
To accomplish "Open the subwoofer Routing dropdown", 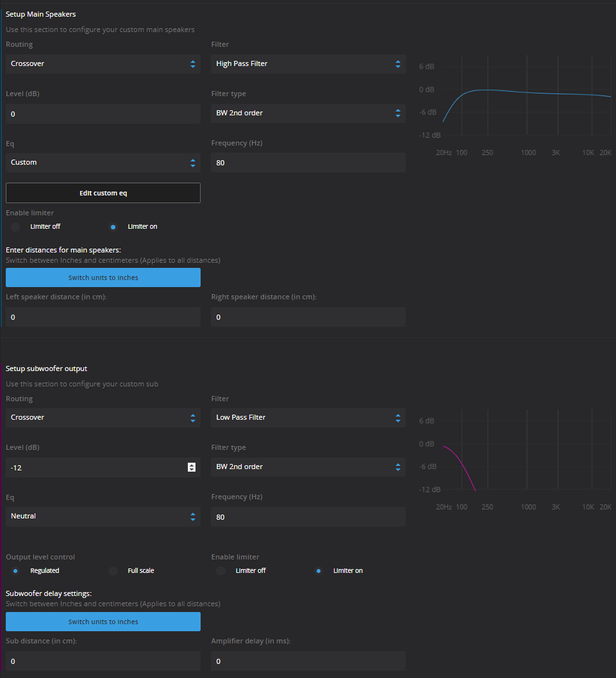I will click(103, 417).
